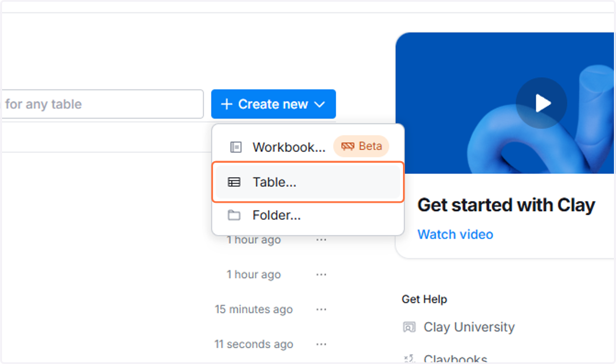Open the Watch video link
Image resolution: width=616 pixels, height=364 pixels.
455,235
